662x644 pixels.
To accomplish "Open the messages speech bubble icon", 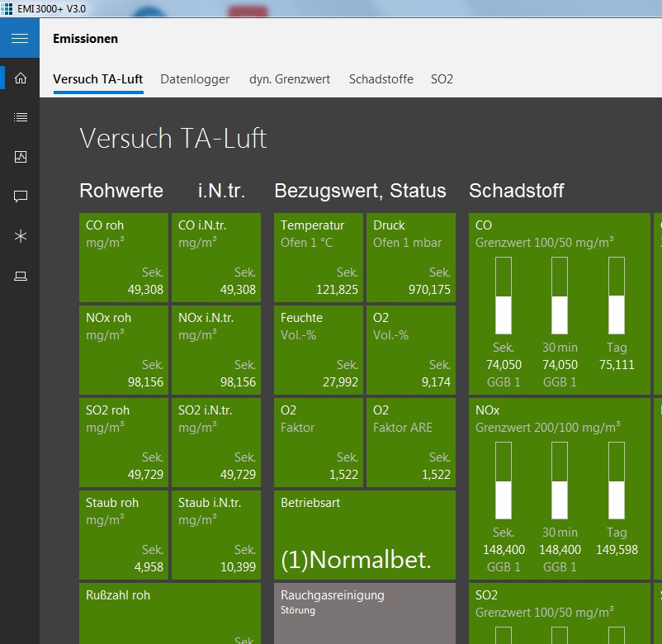I will tap(21, 197).
